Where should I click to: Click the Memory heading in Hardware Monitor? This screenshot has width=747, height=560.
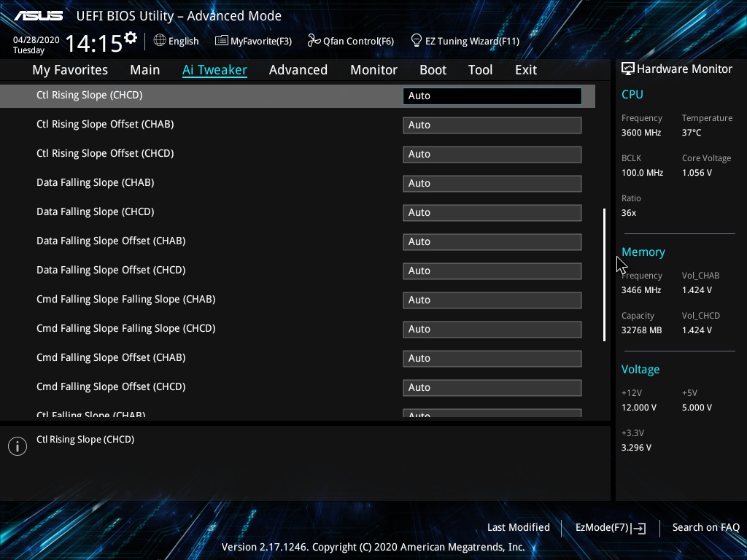click(643, 252)
